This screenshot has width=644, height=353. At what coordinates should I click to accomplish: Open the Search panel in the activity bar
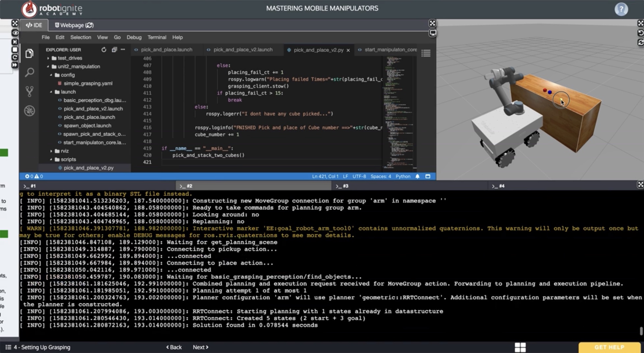tap(29, 72)
